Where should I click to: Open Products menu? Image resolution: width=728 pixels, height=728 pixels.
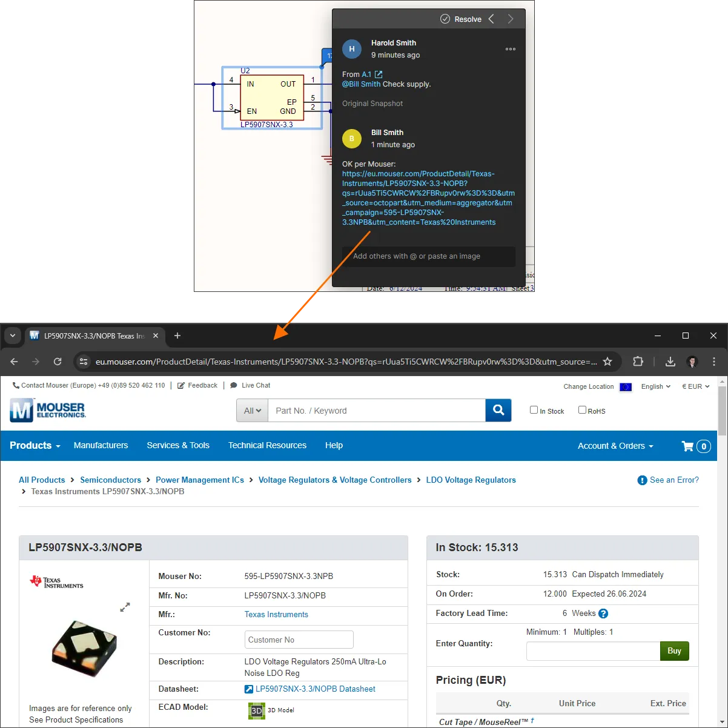(x=35, y=446)
